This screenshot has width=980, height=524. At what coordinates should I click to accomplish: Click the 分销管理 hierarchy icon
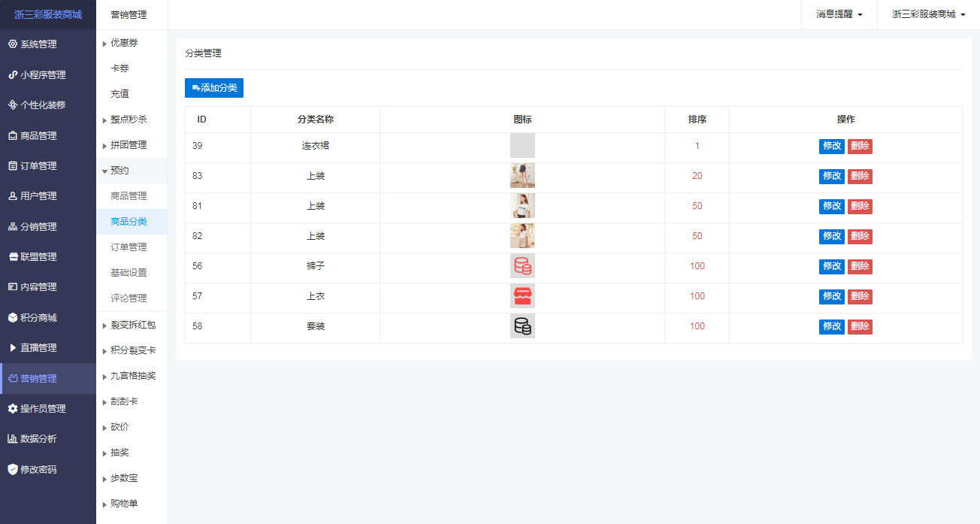point(12,227)
